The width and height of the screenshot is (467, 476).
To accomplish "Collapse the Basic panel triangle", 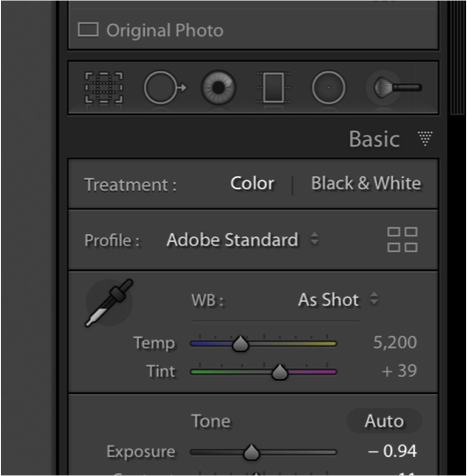I will point(425,138).
